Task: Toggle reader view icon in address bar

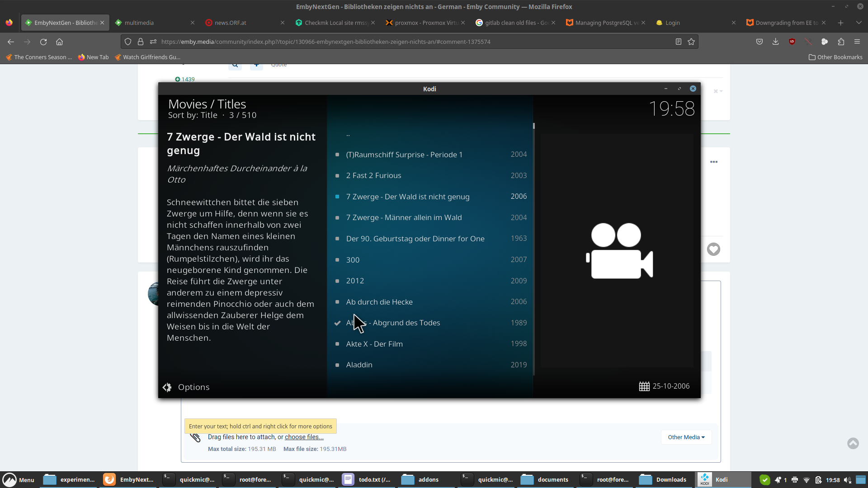Action: [x=678, y=42]
